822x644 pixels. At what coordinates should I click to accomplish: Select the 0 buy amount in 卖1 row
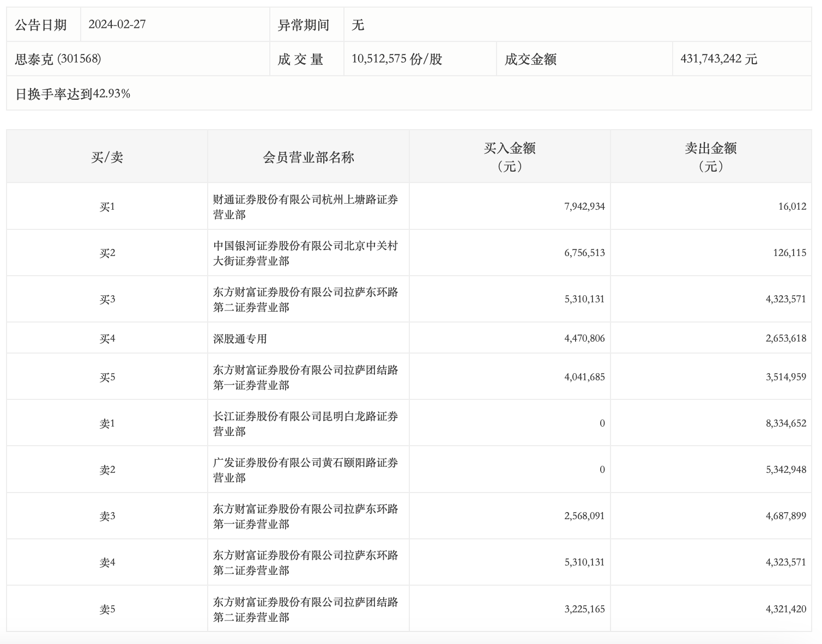[602, 424]
